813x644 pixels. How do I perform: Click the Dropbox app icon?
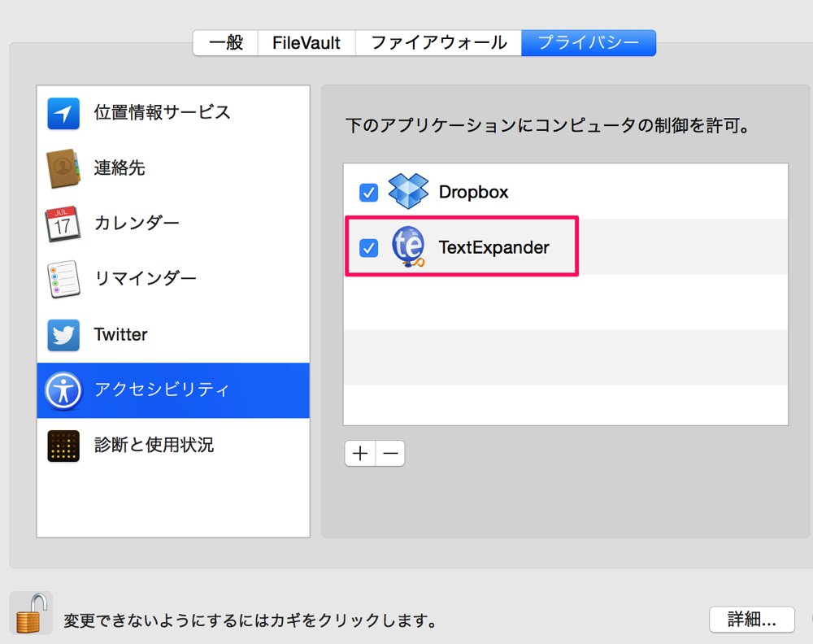pyautogui.click(x=408, y=191)
